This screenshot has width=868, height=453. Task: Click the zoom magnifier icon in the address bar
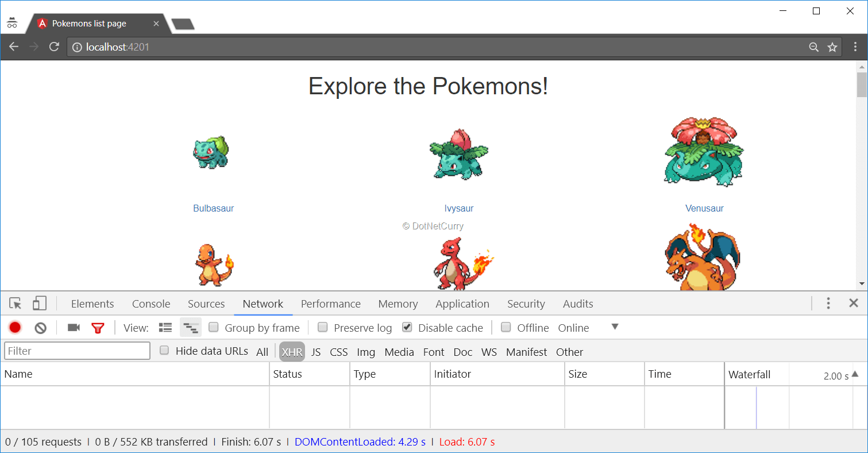click(813, 47)
